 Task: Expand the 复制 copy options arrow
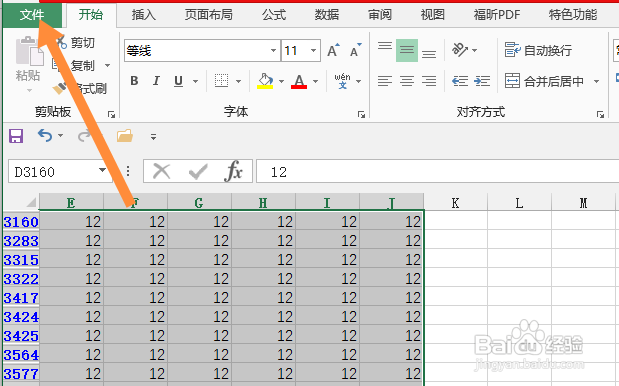107,65
